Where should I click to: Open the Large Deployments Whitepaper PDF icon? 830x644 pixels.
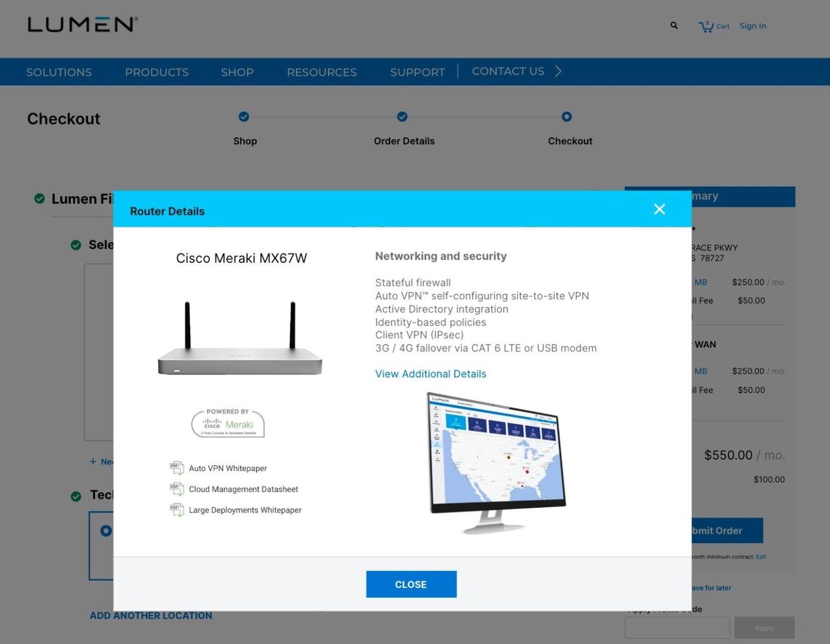point(176,510)
